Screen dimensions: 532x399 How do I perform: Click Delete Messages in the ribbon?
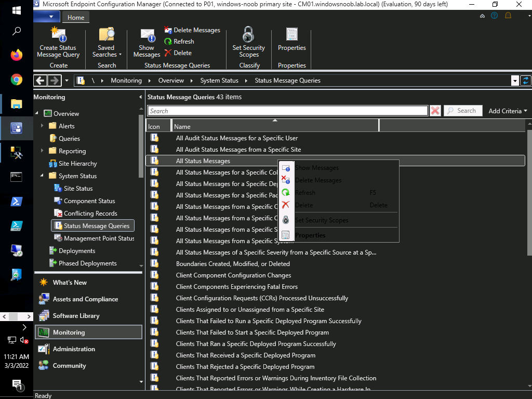click(x=192, y=30)
